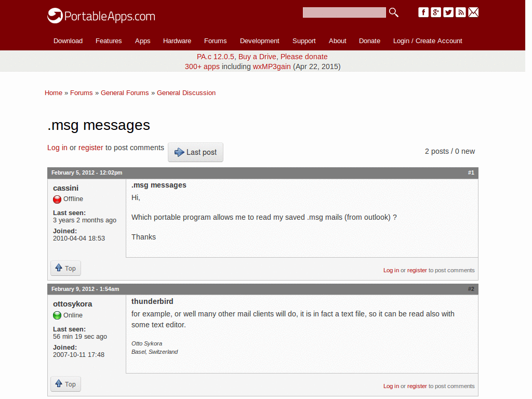Click register link below thread title
This screenshot has width=532, height=399.
[90, 148]
